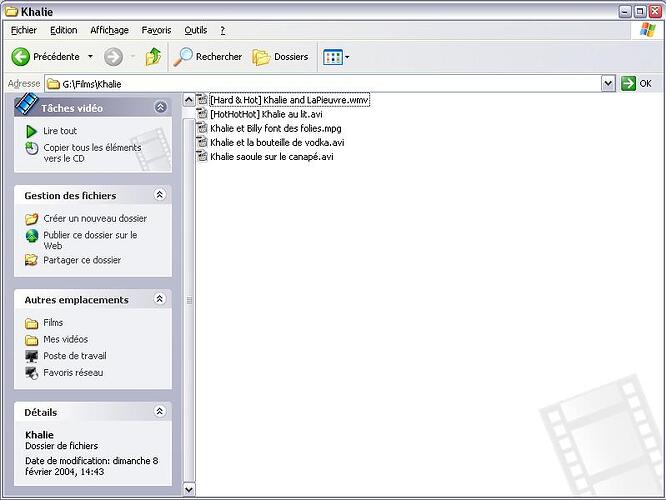Collapse the Détails panel
Screen dimensions: 666x500
point(159,412)
